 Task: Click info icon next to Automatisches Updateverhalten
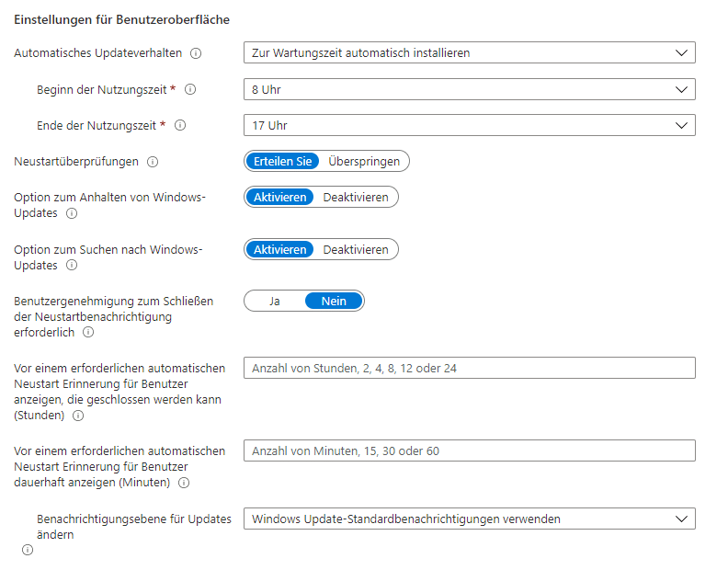click(x=196, y=53)
